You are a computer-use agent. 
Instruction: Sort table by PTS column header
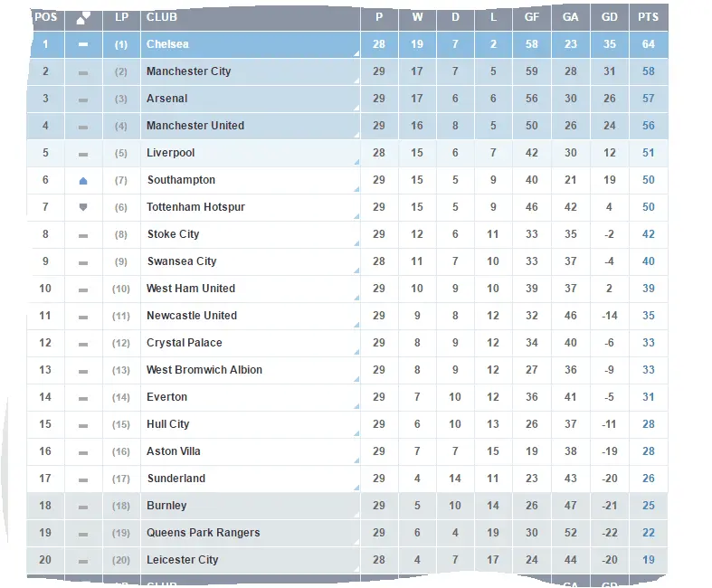point(648,17)
